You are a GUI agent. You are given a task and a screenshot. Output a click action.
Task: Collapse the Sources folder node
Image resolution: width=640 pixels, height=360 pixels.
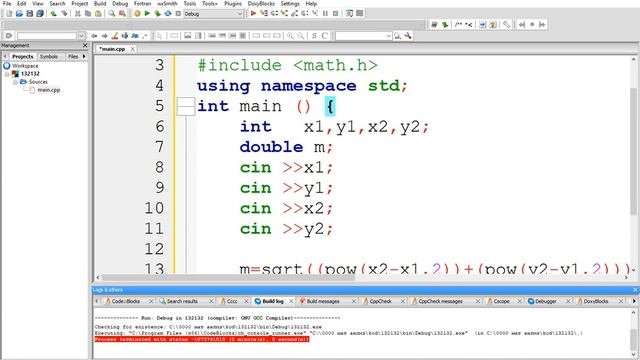[15, 82]
